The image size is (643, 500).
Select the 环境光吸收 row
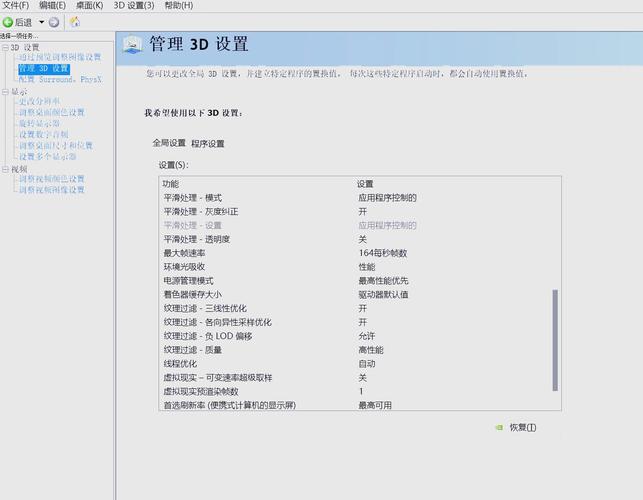[355, 267]
